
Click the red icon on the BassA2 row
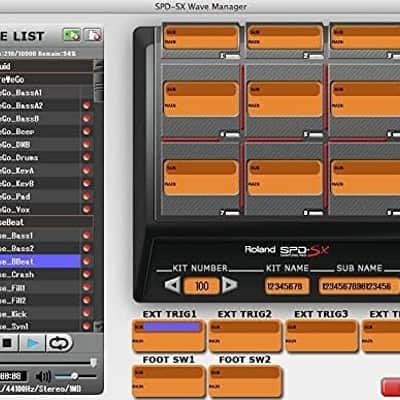click(87, 105)
